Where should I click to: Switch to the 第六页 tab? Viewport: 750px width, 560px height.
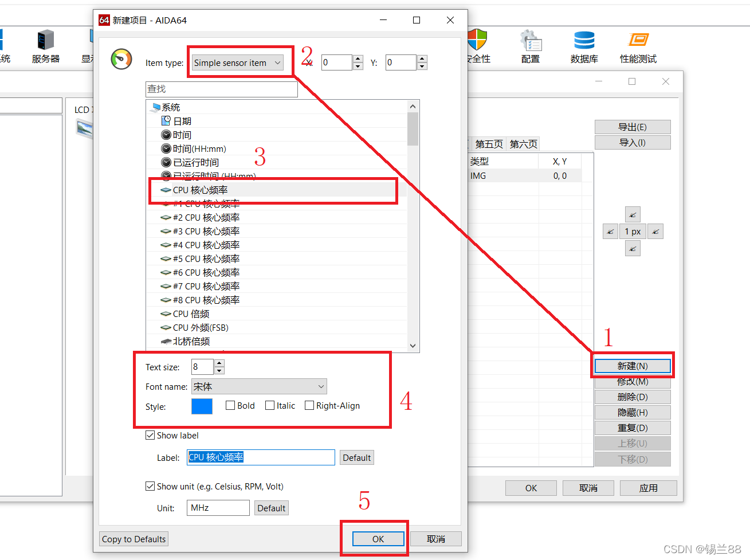pos(524,144)
